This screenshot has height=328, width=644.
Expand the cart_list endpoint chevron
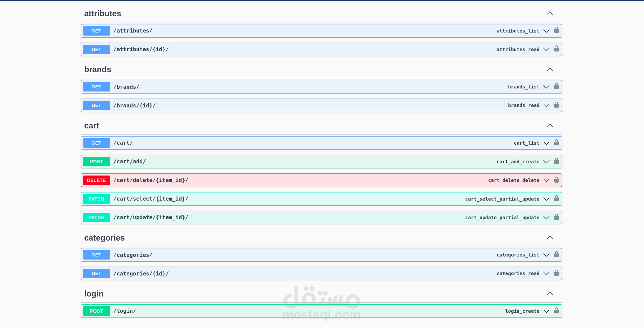point(546,143)
